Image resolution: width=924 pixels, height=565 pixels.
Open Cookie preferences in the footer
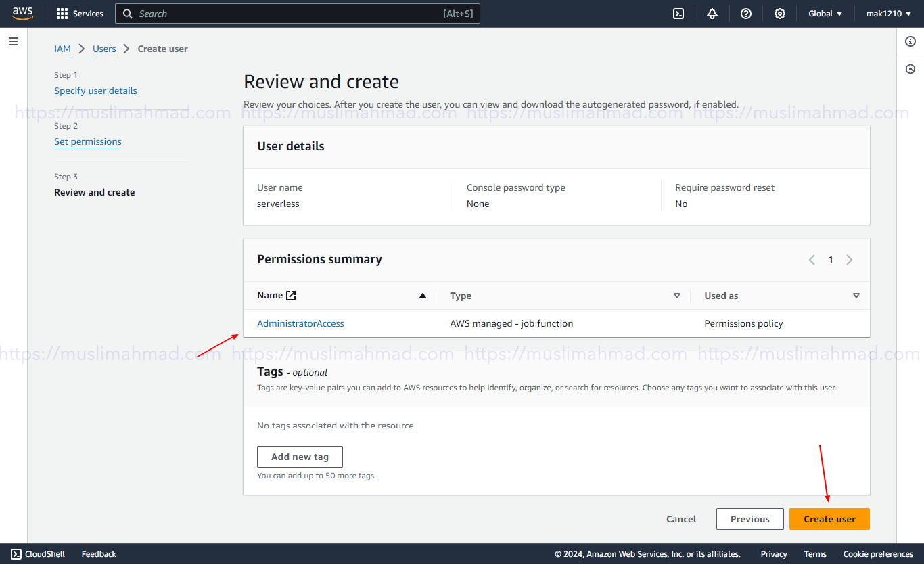point(878,554)
